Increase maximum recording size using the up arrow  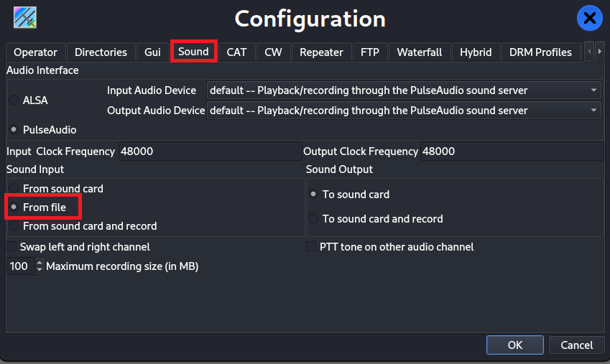tap(40, 263)
